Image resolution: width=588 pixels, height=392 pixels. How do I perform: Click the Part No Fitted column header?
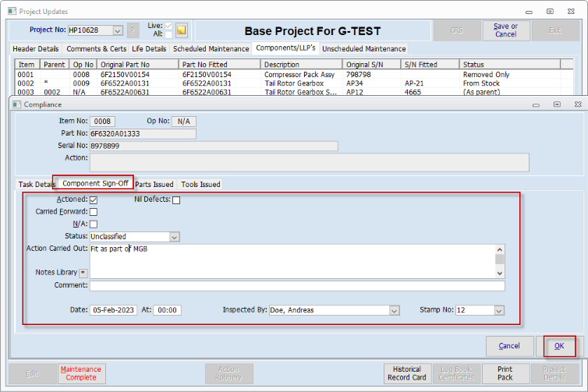(x=219, y=65)
